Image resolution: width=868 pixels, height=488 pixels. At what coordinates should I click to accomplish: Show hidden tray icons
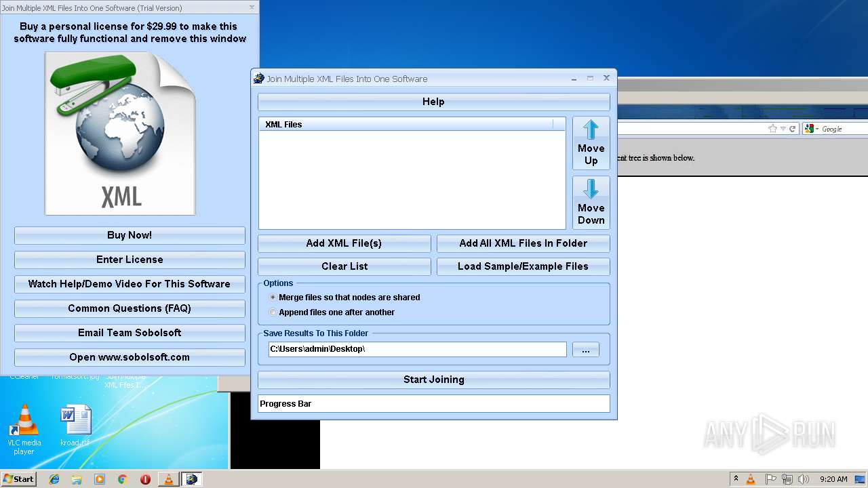tap(736, 479)
